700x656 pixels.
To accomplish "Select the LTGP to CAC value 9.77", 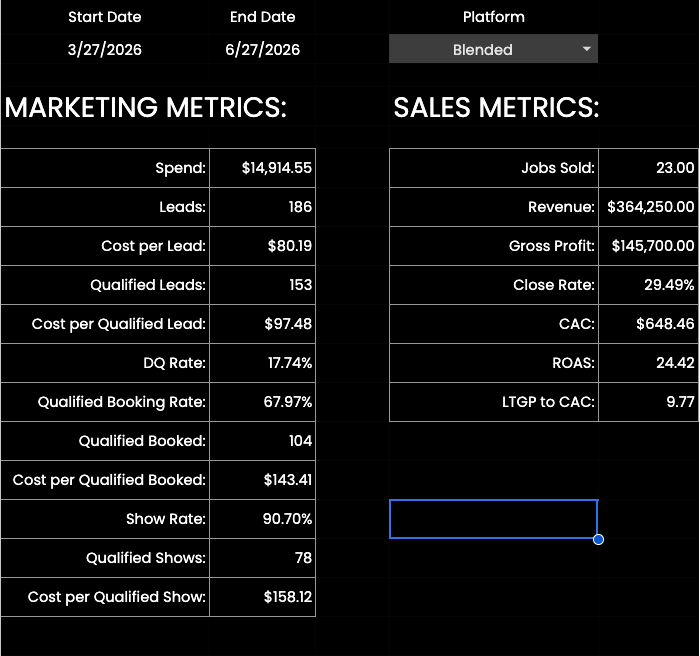I will pyautogui.click(x=648, y=402).
